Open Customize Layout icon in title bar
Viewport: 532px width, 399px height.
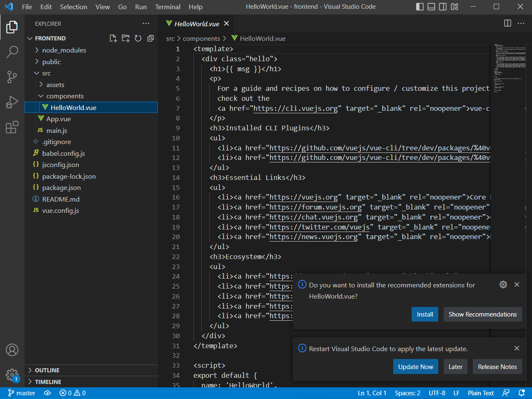[x=455, y=7]
